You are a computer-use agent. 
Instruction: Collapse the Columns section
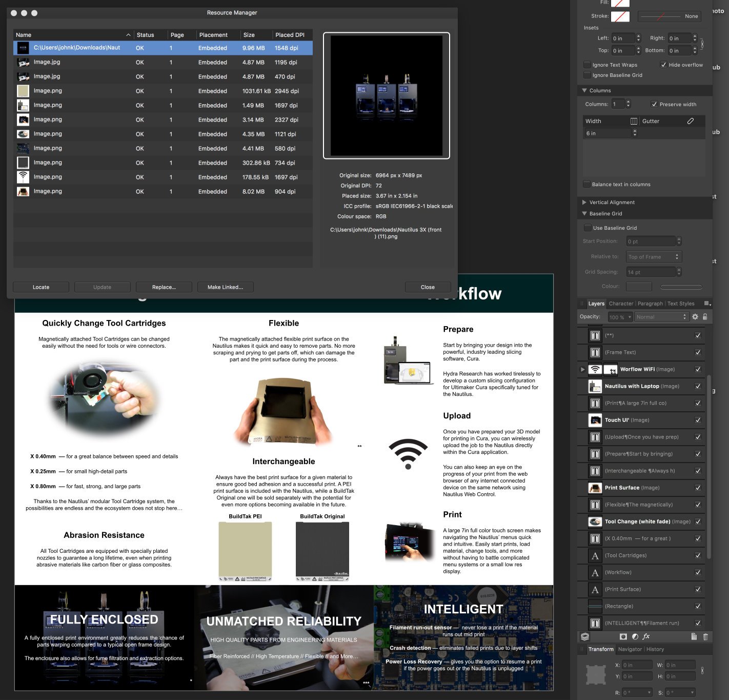(x=584, y=90)
